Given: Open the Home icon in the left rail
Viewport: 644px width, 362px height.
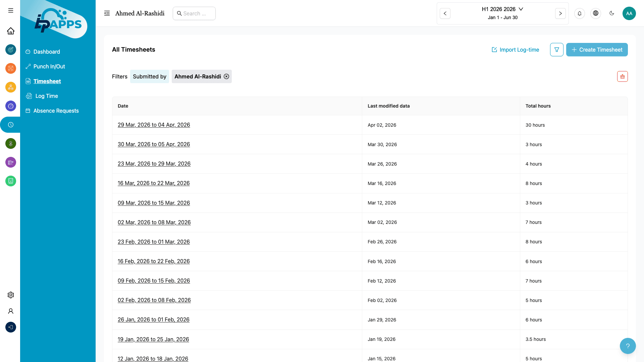Looking at the screenshot, I should click(x=10, y=31).
